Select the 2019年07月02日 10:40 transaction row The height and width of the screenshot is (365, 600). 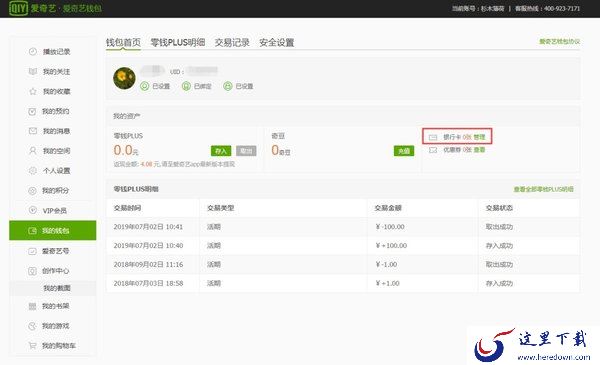pos(343,246)
